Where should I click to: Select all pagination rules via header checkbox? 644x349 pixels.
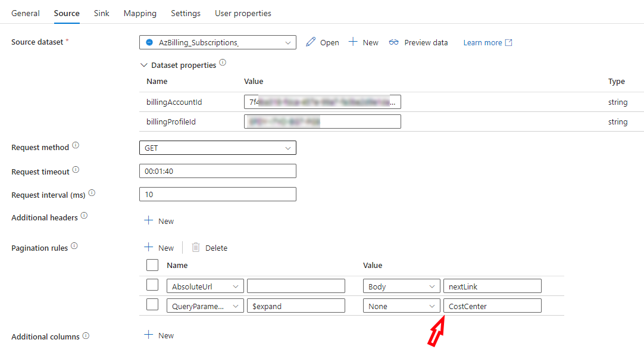click(x=152, y=265)
